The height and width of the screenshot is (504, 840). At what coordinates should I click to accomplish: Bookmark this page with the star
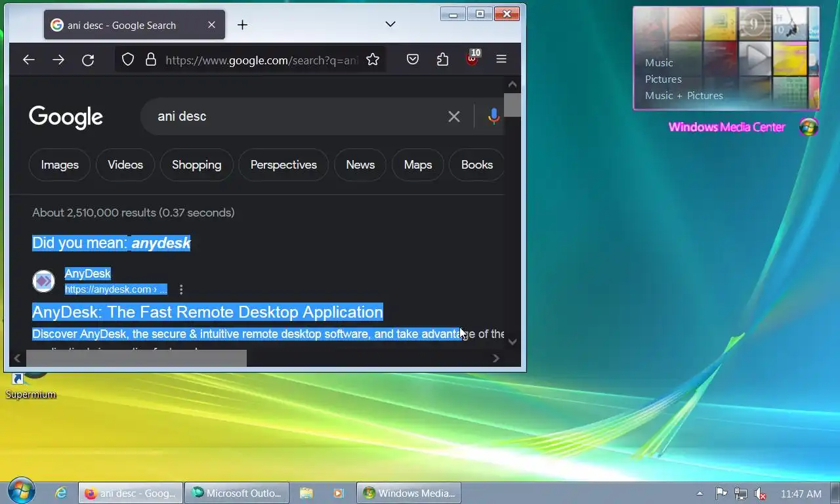click(373, 60)
